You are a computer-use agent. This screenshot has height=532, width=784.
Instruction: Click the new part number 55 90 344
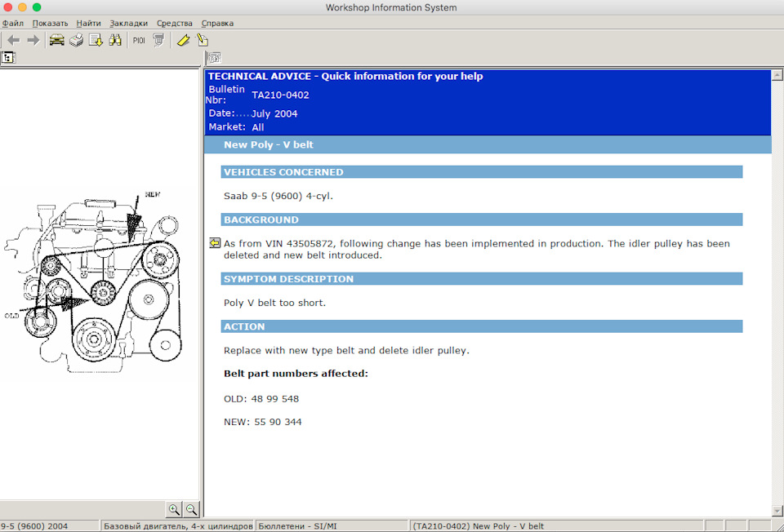point(278,422)
